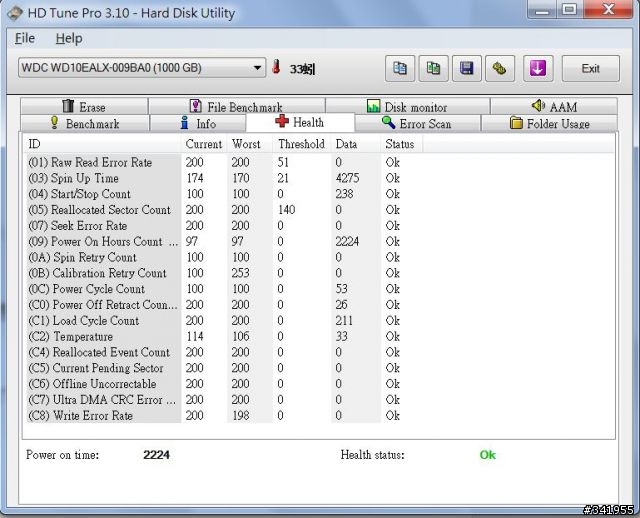Click the Worst value 253 for Calibration Retry
The height and width of the screenshot is (518, 640).
coord(240,273)
